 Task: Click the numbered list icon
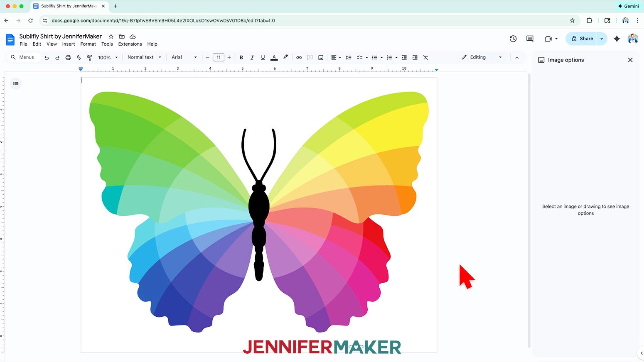coord(389,58)
